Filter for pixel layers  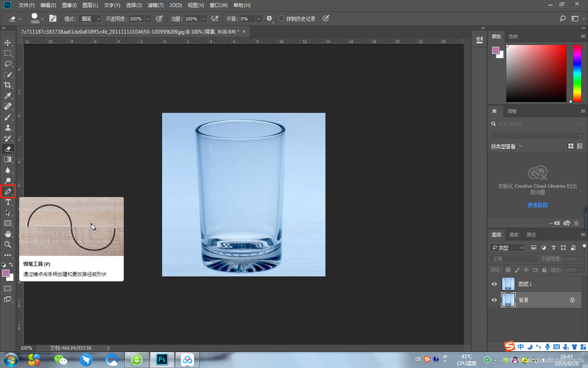click(533, 247)
